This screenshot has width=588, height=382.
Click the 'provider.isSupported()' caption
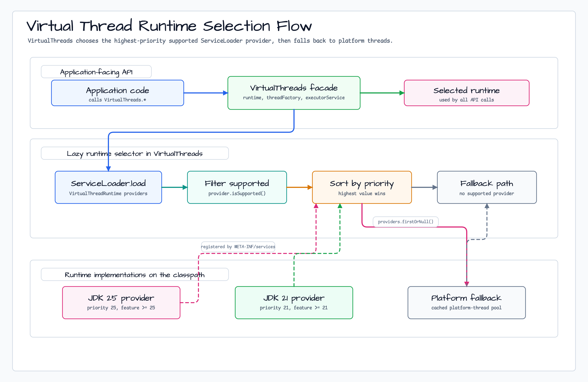(237, 193)
